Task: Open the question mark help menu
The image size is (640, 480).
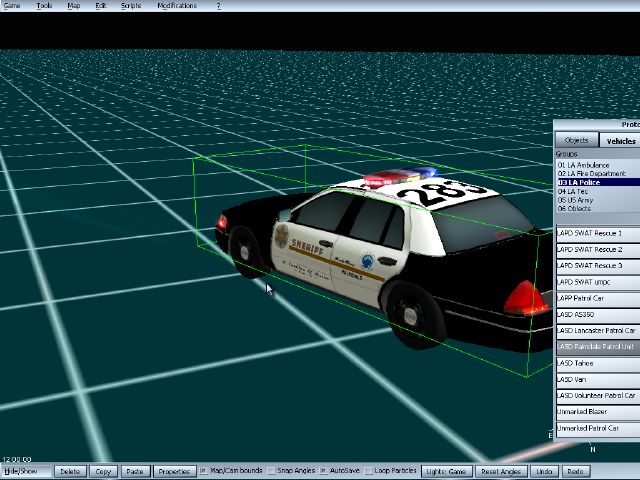Action: click(x=218, y=6)
